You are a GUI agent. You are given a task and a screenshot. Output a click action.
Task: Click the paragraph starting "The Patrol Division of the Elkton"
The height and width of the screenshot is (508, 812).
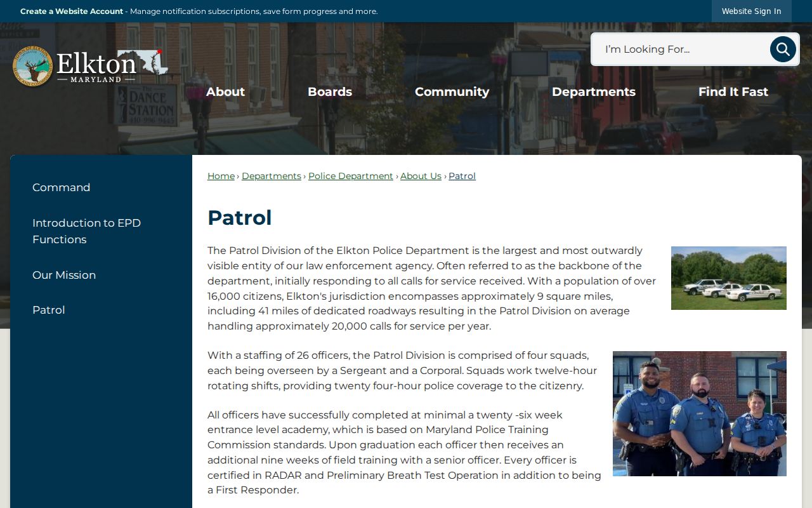[432, 288]
